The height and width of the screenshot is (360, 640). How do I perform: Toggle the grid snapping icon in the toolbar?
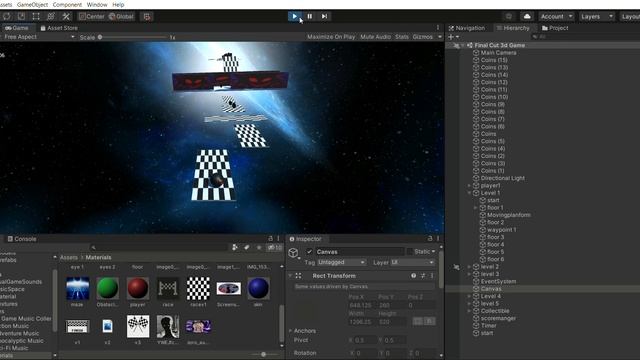click(x=147, y=16)
